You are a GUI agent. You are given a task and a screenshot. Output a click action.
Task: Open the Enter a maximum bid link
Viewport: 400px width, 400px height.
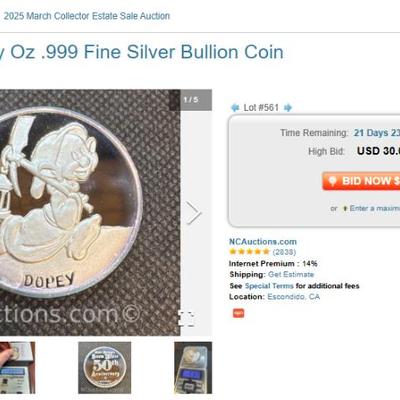click(375, 208)
